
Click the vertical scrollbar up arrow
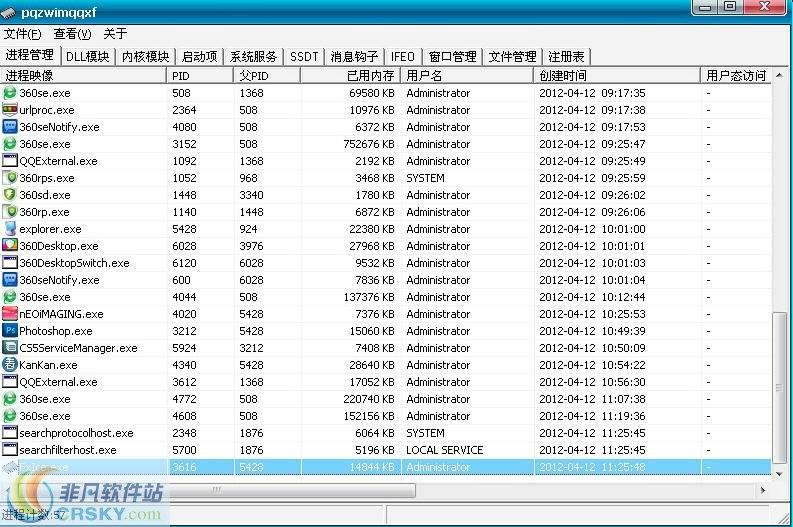pos(779,75)
